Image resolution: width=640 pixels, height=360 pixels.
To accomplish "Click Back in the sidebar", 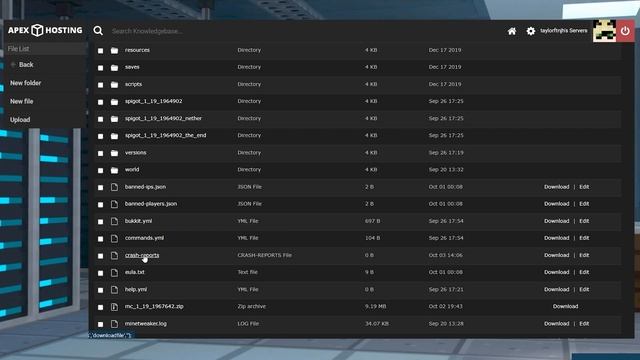I will tap(26, 64).
